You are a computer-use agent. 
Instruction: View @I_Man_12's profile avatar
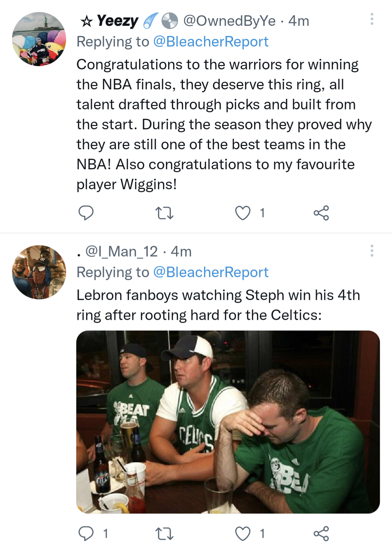pos(39,272)
